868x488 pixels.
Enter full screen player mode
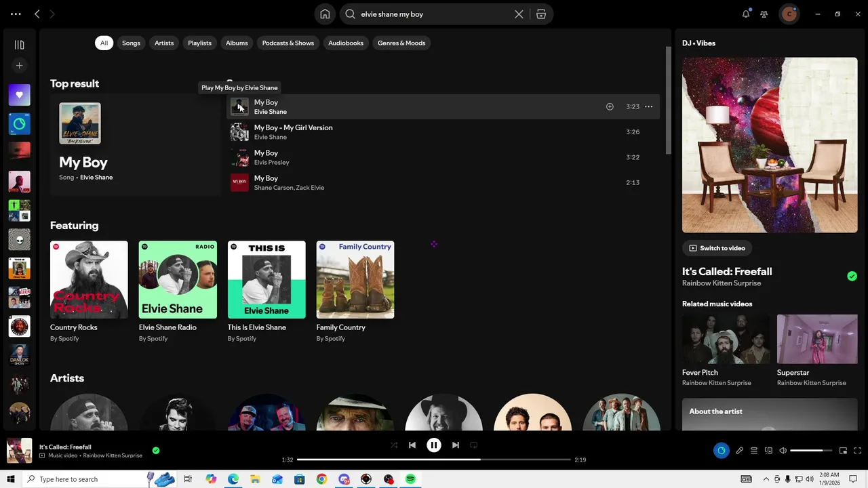(858, 451)
